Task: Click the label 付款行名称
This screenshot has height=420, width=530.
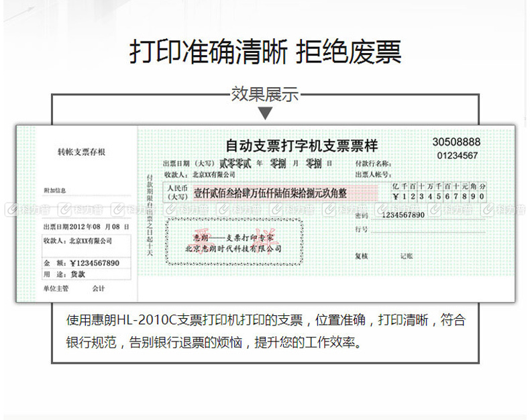Action: click(x=373, y=164)
